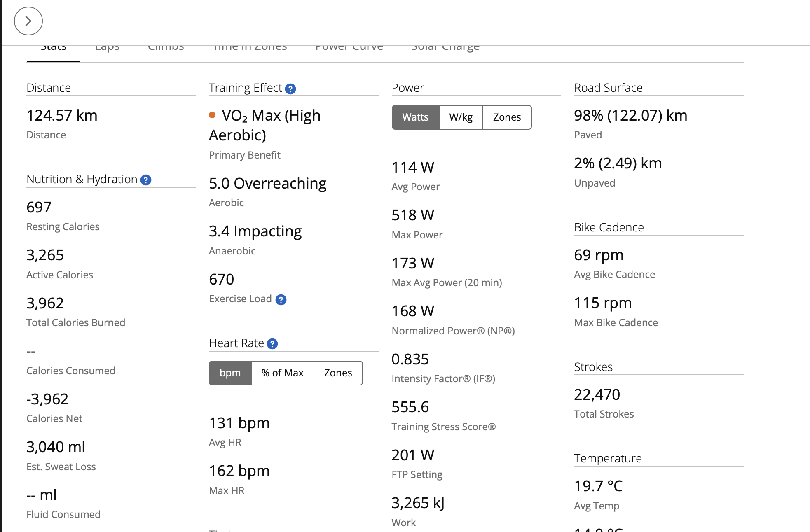Open the Laps tab
The height and width of the screenshot is (532, 810).
click(x=107, y=49)
